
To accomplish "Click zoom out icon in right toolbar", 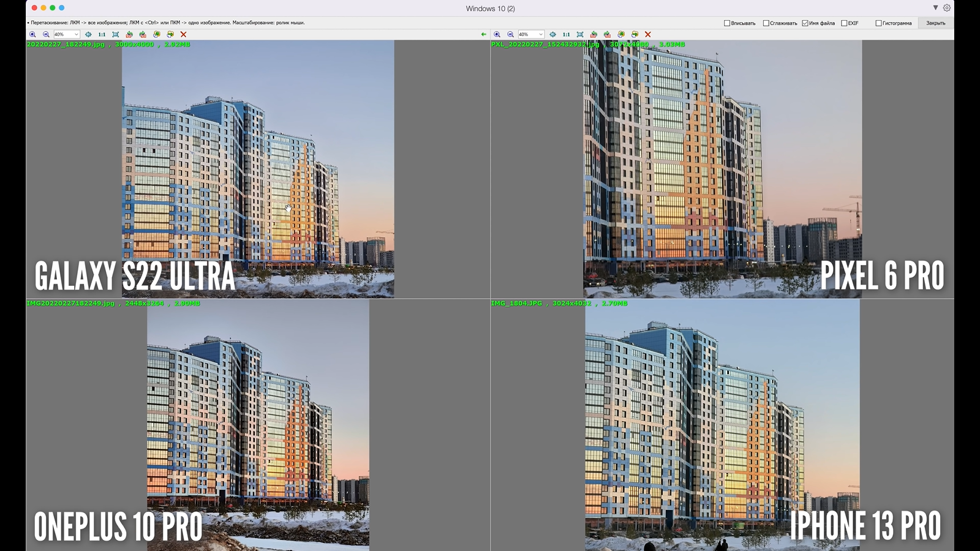I will click(x=510, y=34).
